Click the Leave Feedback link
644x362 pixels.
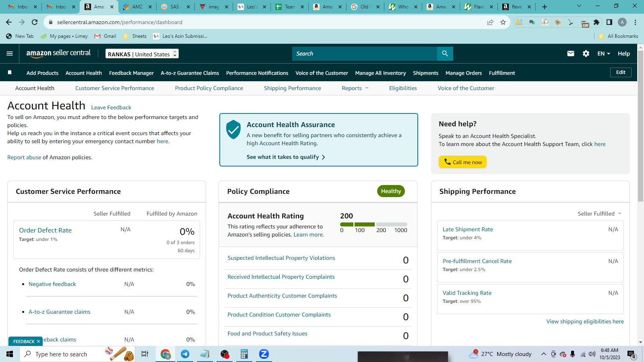point(111,107)
